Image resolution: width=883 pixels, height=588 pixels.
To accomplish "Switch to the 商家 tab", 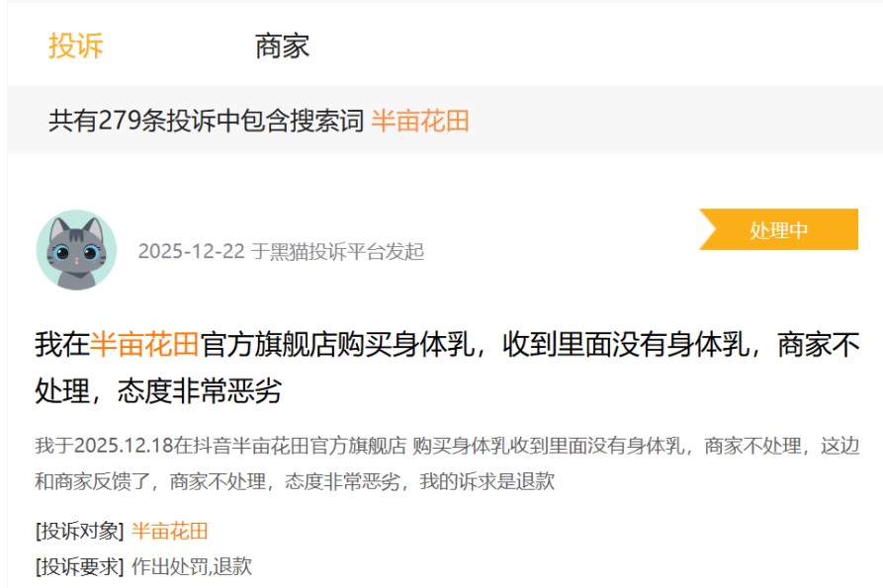I will 282,45.
